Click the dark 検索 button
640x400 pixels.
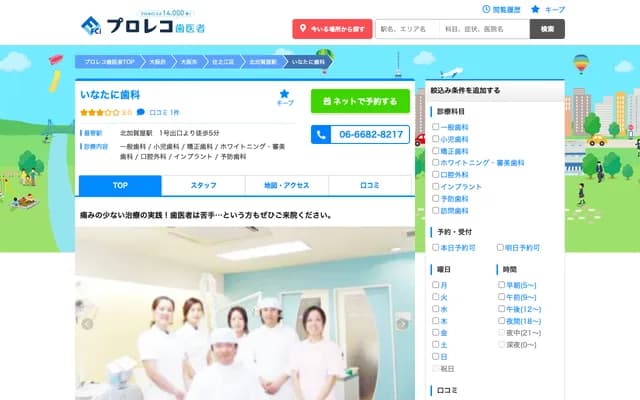[547, 29]
